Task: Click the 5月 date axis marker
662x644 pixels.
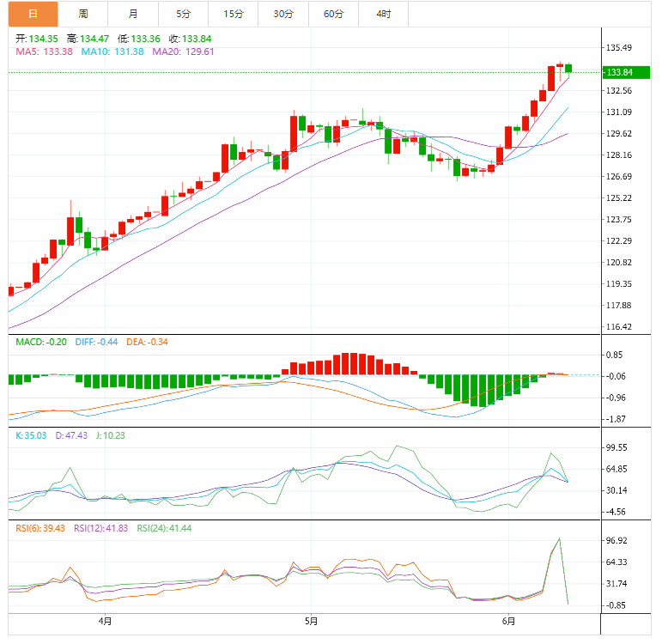Action: 312,621
